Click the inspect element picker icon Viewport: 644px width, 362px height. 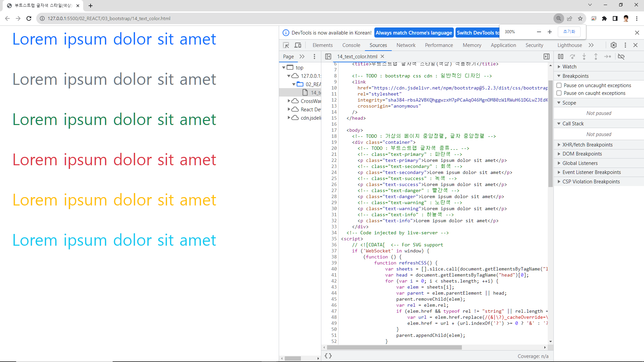[x=286, y=45]
